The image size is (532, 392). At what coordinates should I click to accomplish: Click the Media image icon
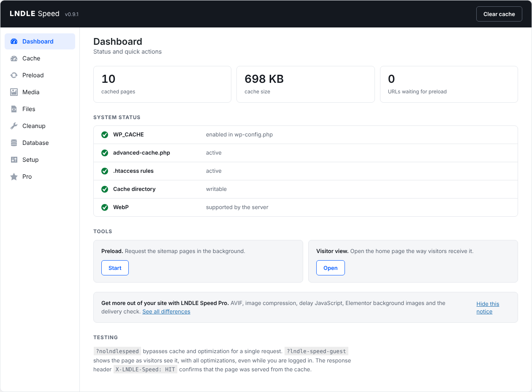(14, 92)
